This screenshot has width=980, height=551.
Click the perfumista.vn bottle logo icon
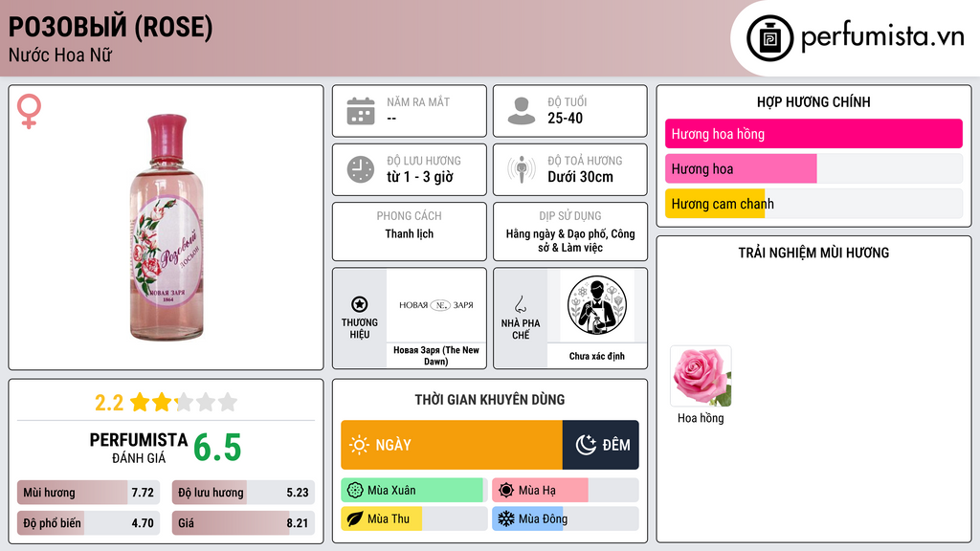coord(769,38)
